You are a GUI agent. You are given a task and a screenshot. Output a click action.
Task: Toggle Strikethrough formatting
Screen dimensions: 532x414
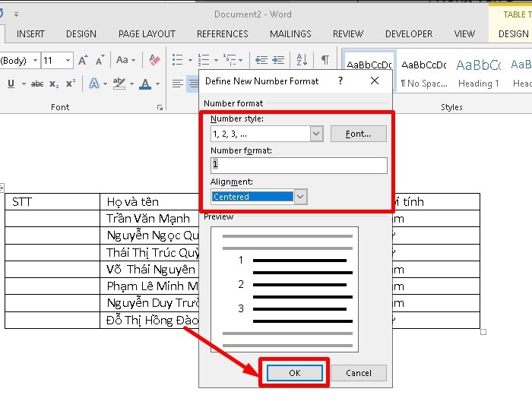tap(37, 84)
